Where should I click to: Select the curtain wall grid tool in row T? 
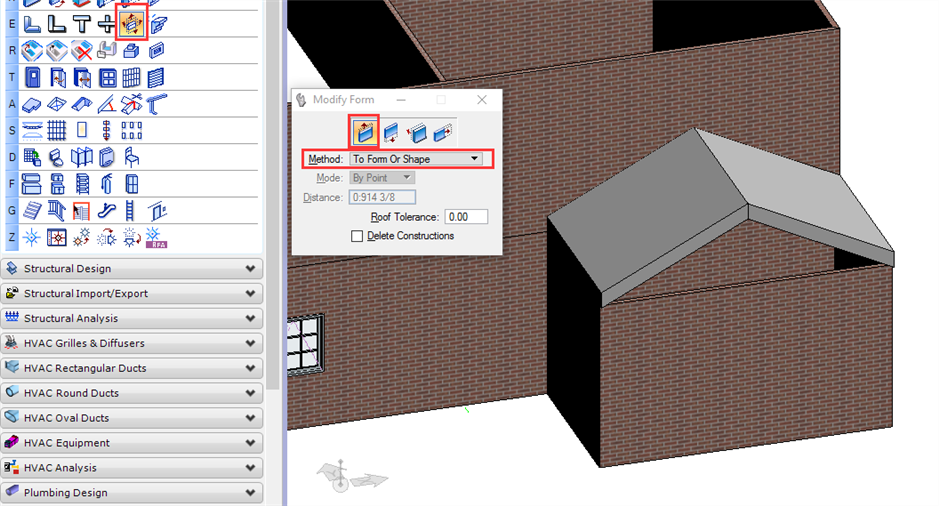131,78
